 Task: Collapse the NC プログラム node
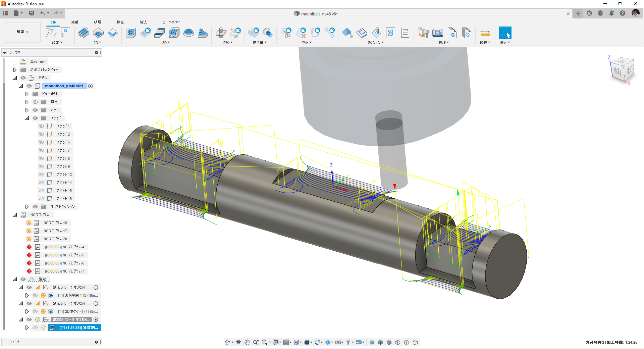click(15, 215)
